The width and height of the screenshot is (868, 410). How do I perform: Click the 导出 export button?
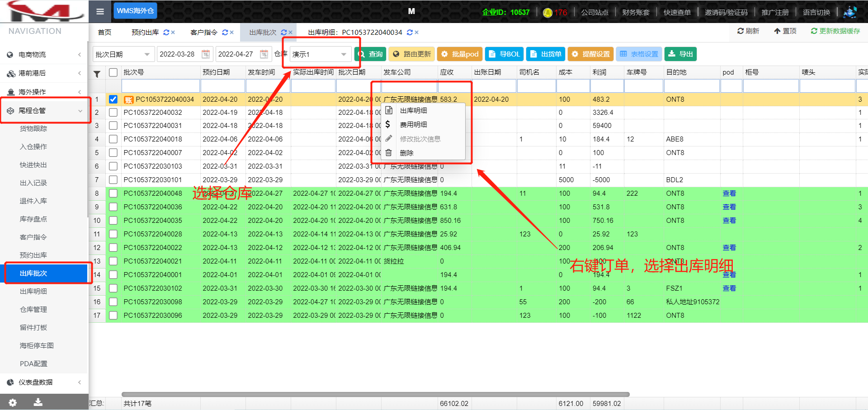680,54
